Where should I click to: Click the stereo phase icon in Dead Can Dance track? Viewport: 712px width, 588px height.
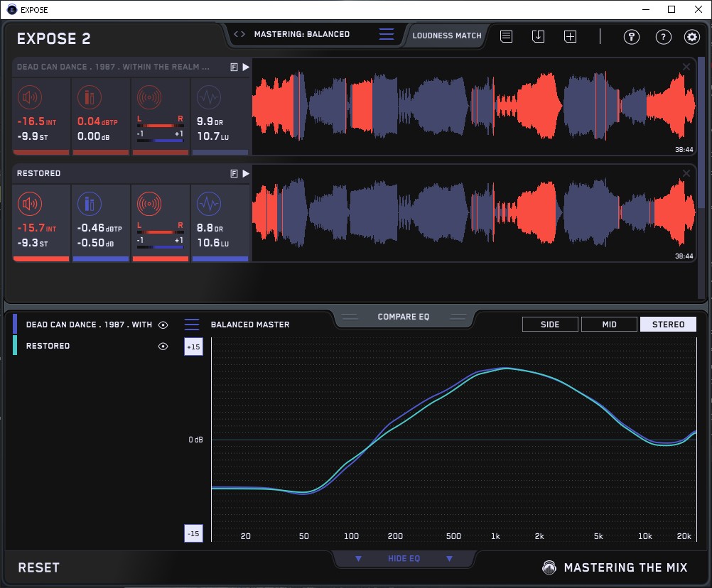point(149,97)
